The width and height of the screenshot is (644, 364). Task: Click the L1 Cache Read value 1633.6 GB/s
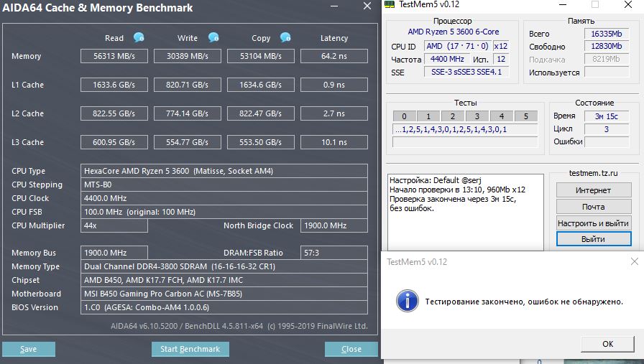coord(114,85)
